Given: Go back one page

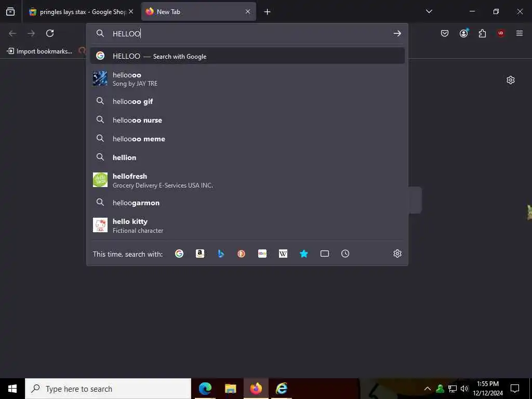Looking at the screenshot, I should [12, 33].
